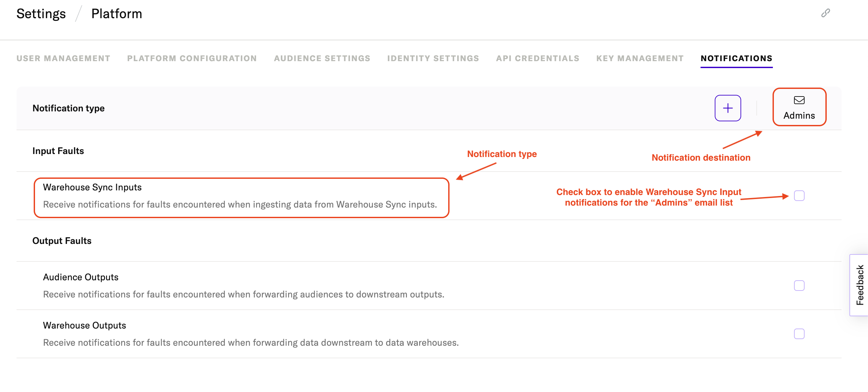Image resolution: width=868 pixels, height=392 pixels.
Task: Click the plus add destination button
Action: 728,108
